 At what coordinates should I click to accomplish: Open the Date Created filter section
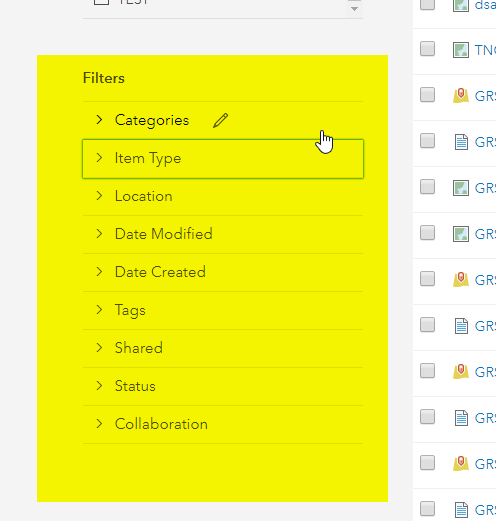(223, 272)
